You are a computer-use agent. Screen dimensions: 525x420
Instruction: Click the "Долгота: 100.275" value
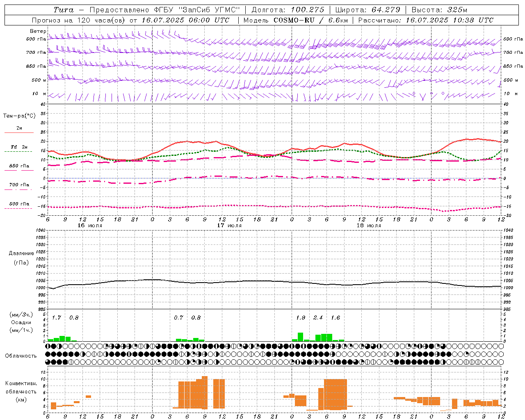tap(288, 10)
